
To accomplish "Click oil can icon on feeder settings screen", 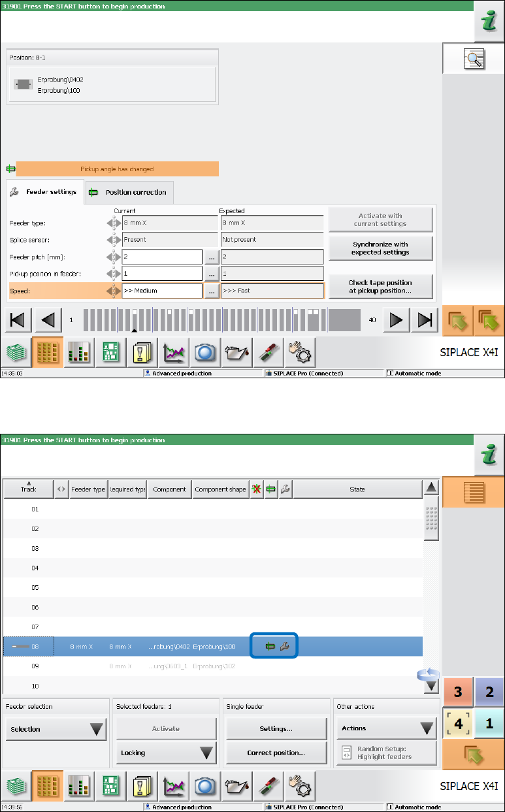I will (236, 354).
